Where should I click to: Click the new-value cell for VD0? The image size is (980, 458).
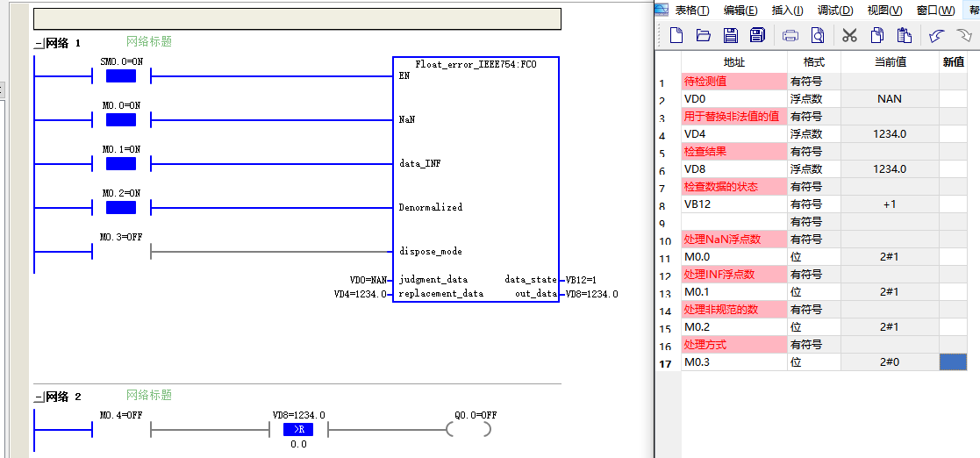953,99
